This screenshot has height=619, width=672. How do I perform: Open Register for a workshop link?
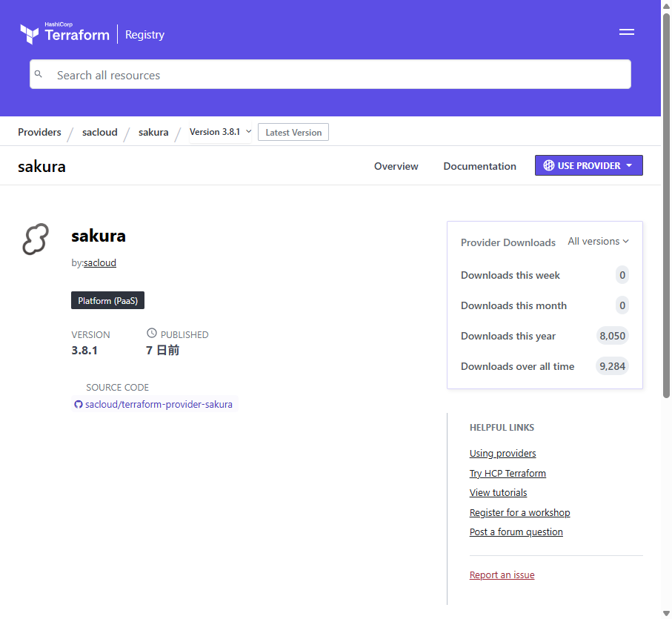[x=520, y=513]
